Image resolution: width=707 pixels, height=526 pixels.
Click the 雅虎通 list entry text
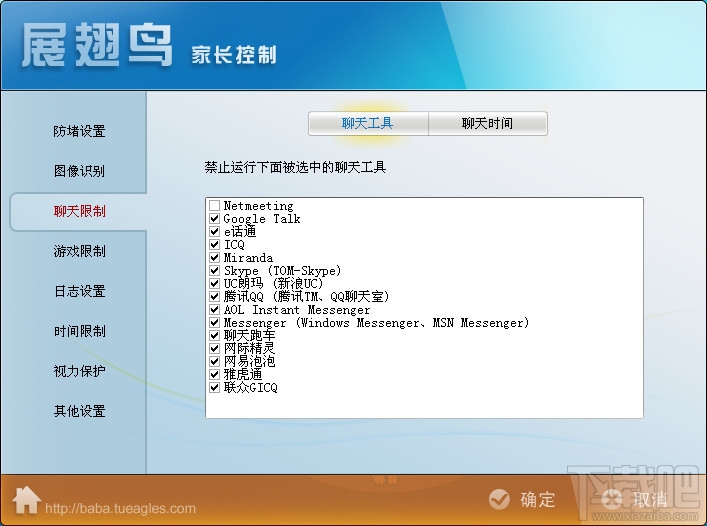tap(243, 375)
